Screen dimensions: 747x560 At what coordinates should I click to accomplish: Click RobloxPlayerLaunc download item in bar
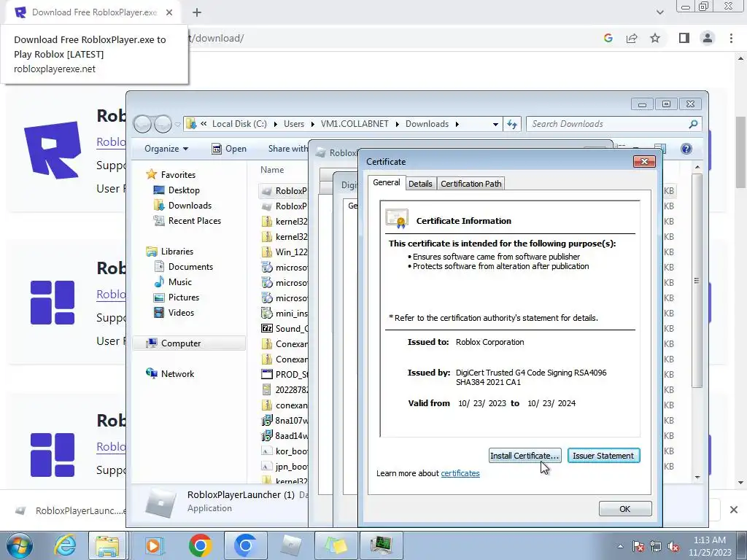point(71,511)
